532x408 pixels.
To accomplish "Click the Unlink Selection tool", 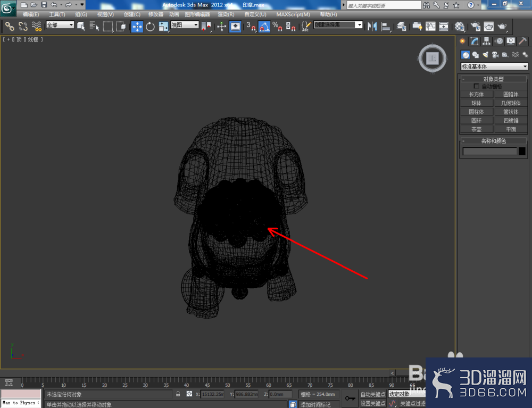I will (23, 26).
